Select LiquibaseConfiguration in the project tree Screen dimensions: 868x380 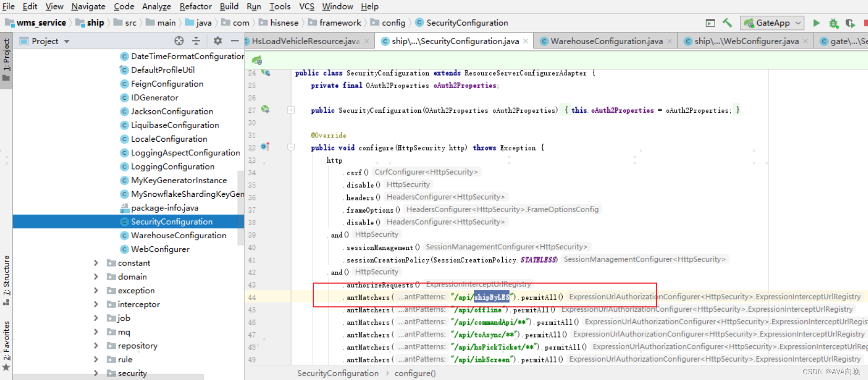(175, 125)
